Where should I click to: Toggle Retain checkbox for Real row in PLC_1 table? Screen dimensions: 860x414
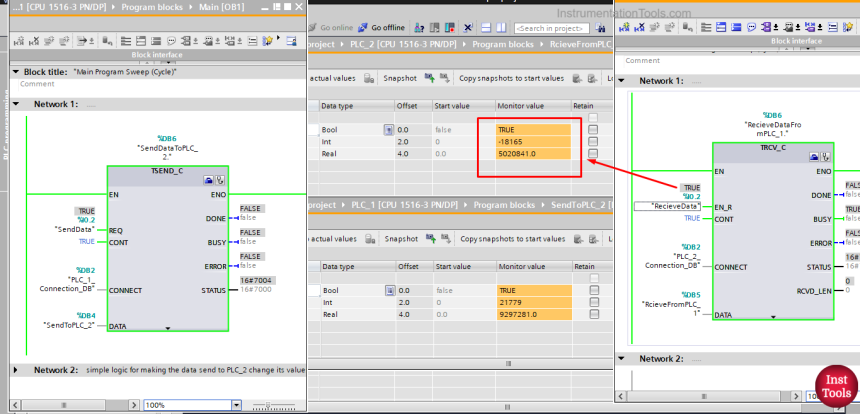click(594, 314)
